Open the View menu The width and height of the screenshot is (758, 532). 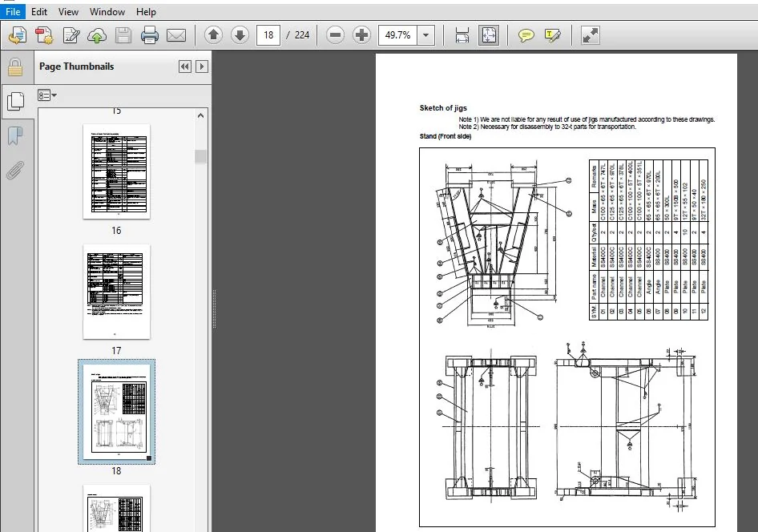pos(68,11)
